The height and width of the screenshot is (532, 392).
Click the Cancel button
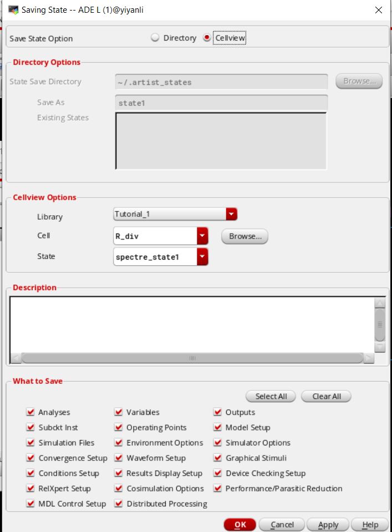tap(282, 525)
